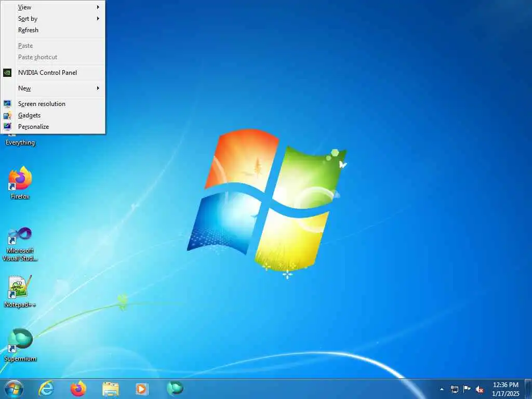Click the Everything desktop icon label

click(20, 142)
